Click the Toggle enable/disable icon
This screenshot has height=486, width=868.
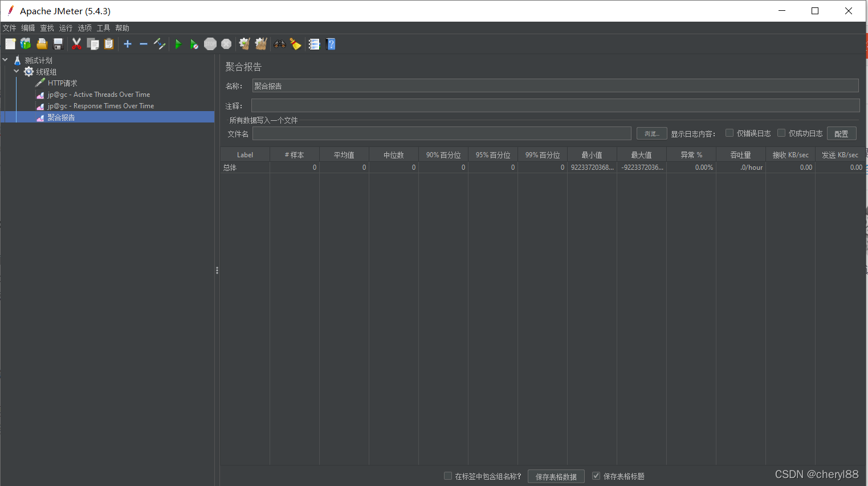[x=160, y=44]
